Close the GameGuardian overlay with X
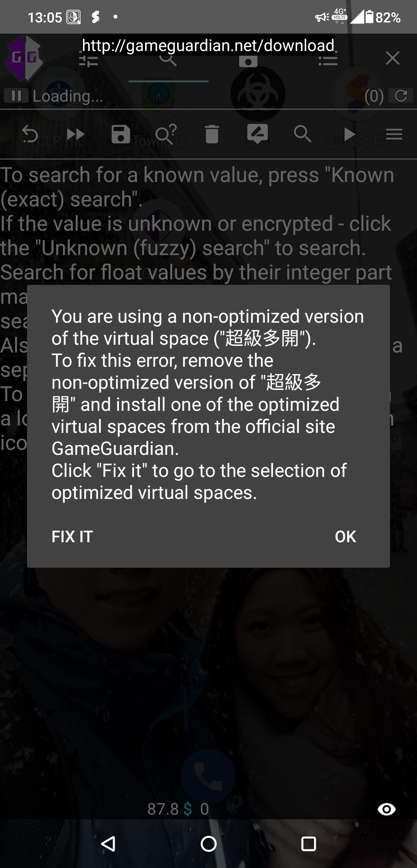 [x=392, y=58]
